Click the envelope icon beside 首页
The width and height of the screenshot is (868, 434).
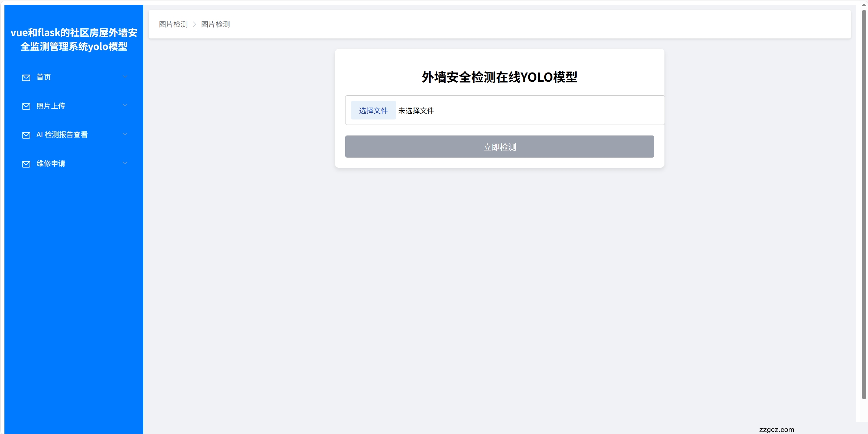pyautogui.click(x=26, y=78)
